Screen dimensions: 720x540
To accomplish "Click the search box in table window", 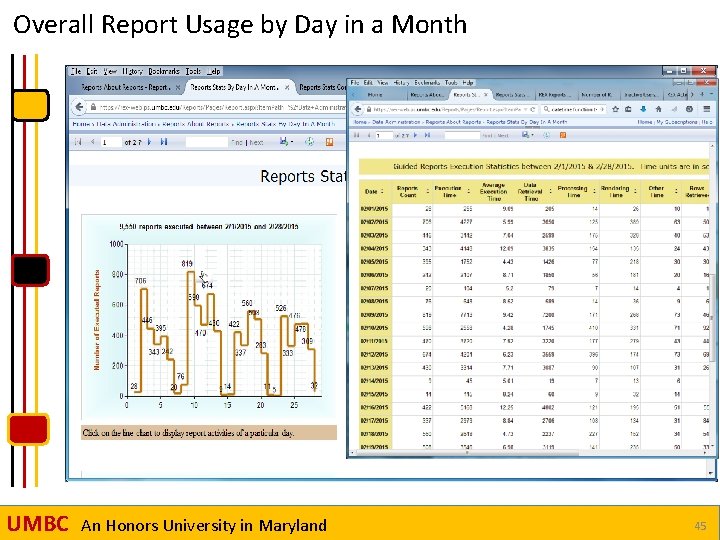I will [574, 109].
